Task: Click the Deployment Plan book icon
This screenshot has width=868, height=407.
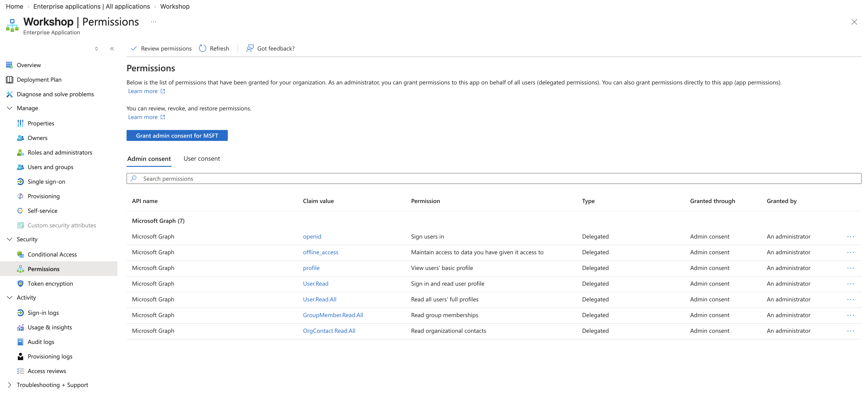Action: [9, 79]
